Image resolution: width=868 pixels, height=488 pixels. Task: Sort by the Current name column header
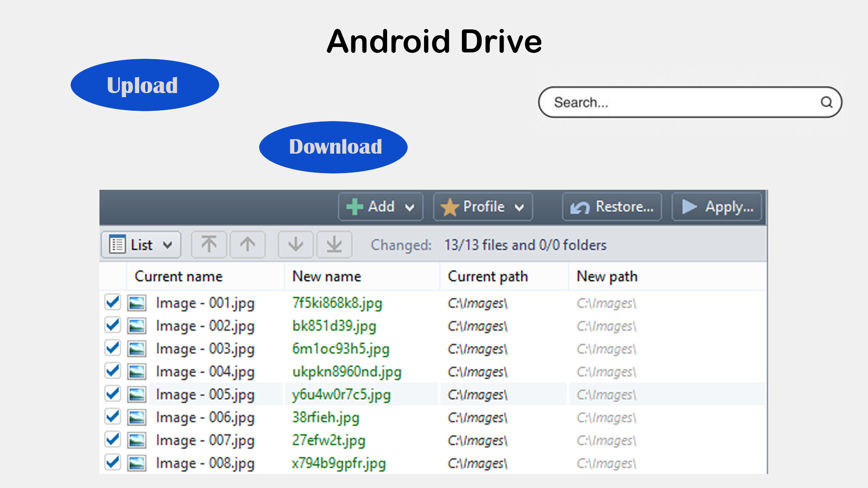pos(179,276)
